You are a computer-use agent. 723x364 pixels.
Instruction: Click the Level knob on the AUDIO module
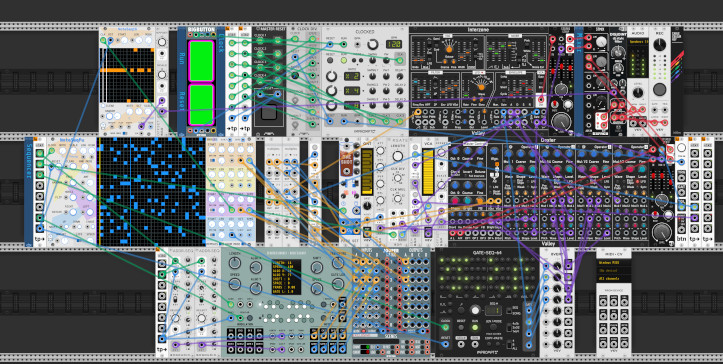[638, 93]
